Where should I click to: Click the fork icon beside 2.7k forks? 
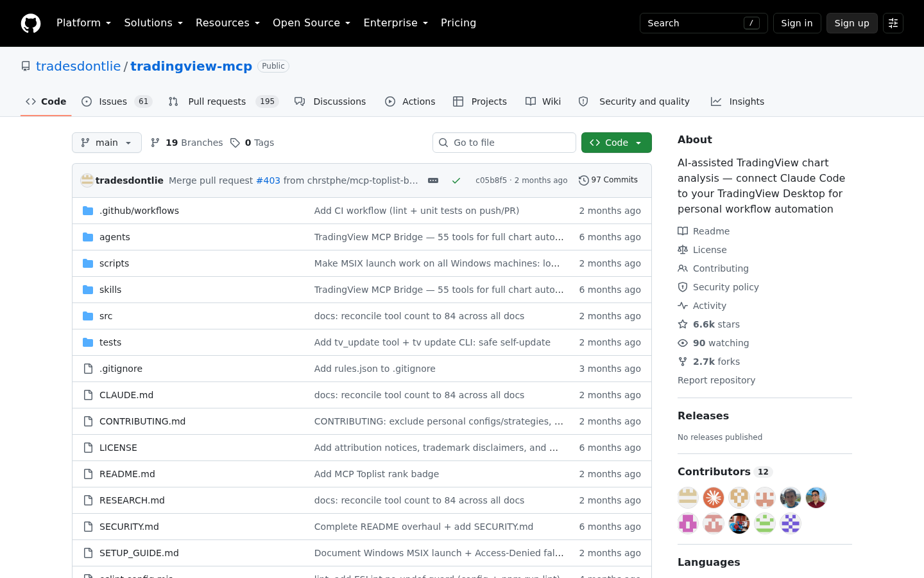coord(683,362)
